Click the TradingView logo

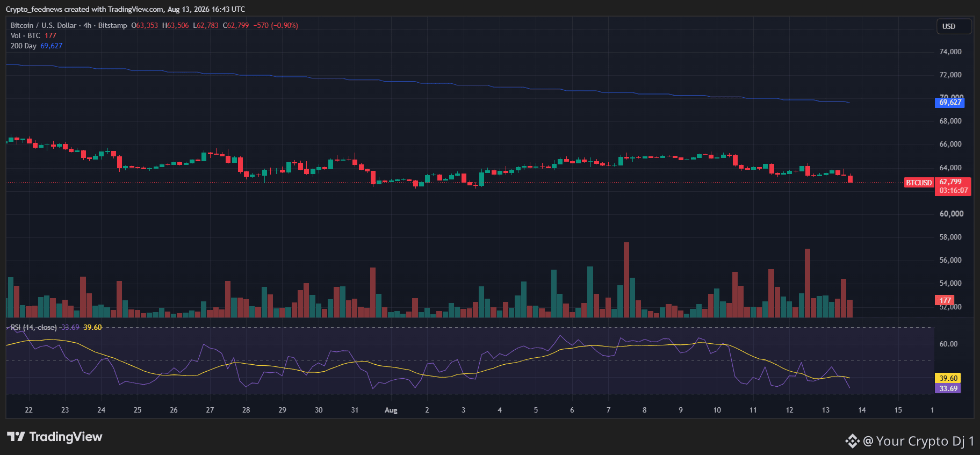pyautogui.click(x=54, y=437)
